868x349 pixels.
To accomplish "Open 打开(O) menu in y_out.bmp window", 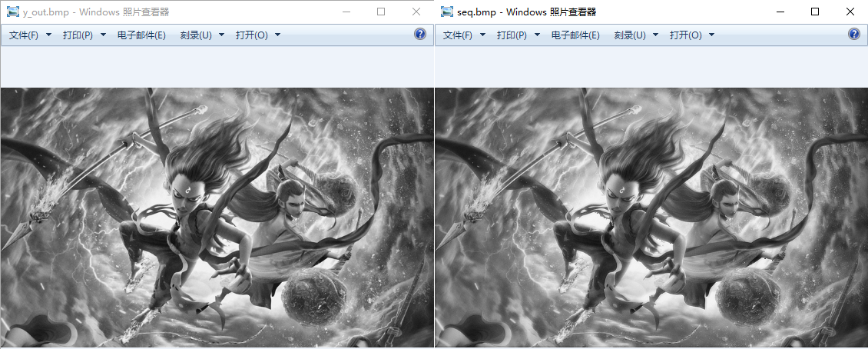I will point(252,35).
